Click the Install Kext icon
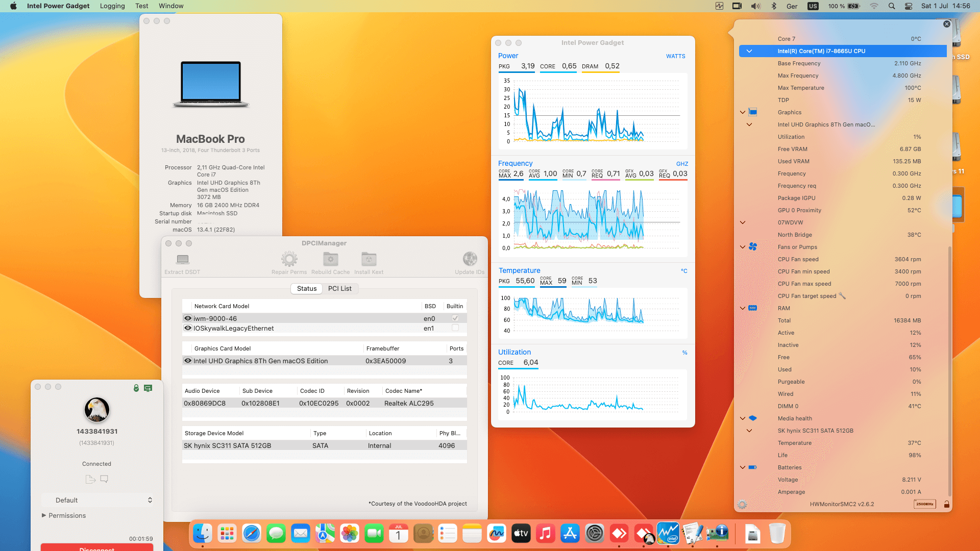Image resolution: width=980 pixels, height=551 pixels. tap(369, 259)
